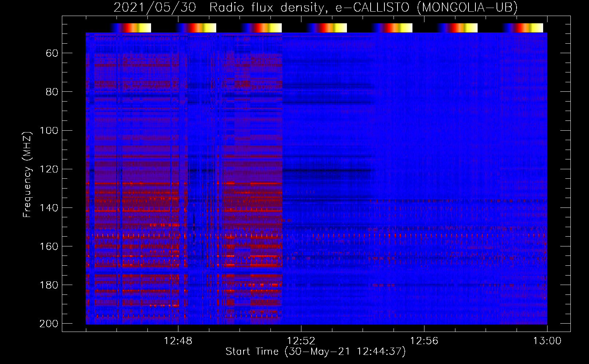589x364 pixels.
Task: Click the 180 MHz frequency tick label
Action: pyautogui.click(x=49, y=285)
